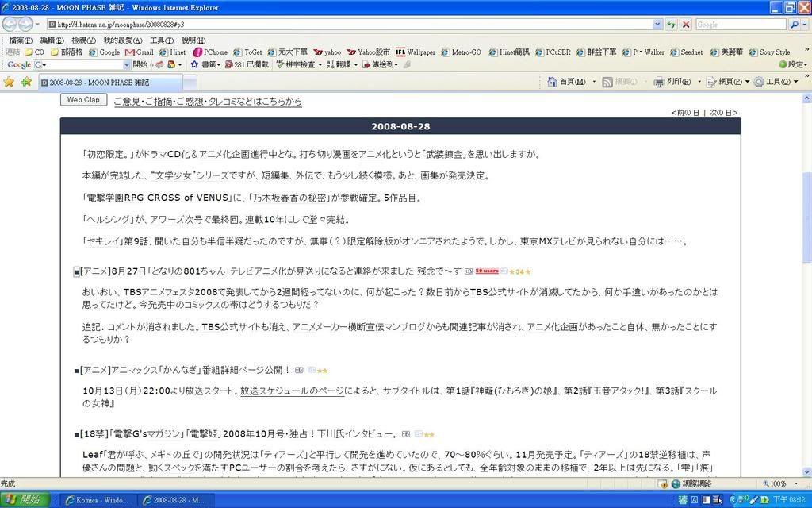Open the 初恋限定。 link

tap(108, 154)
